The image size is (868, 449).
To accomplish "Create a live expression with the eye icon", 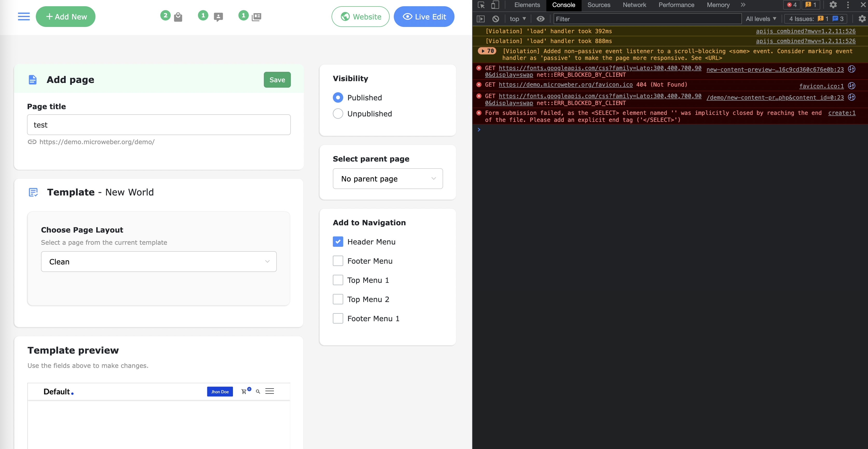I will tap(540, 19).
